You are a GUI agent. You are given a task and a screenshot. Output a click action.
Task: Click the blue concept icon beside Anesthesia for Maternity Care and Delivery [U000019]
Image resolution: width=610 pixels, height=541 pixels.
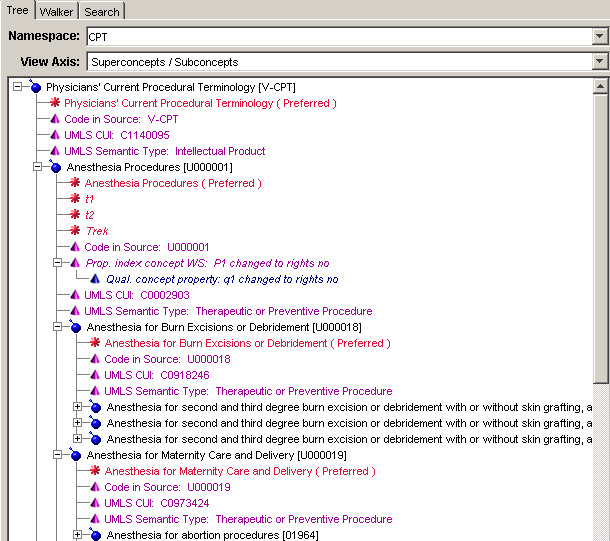(75, 455)
